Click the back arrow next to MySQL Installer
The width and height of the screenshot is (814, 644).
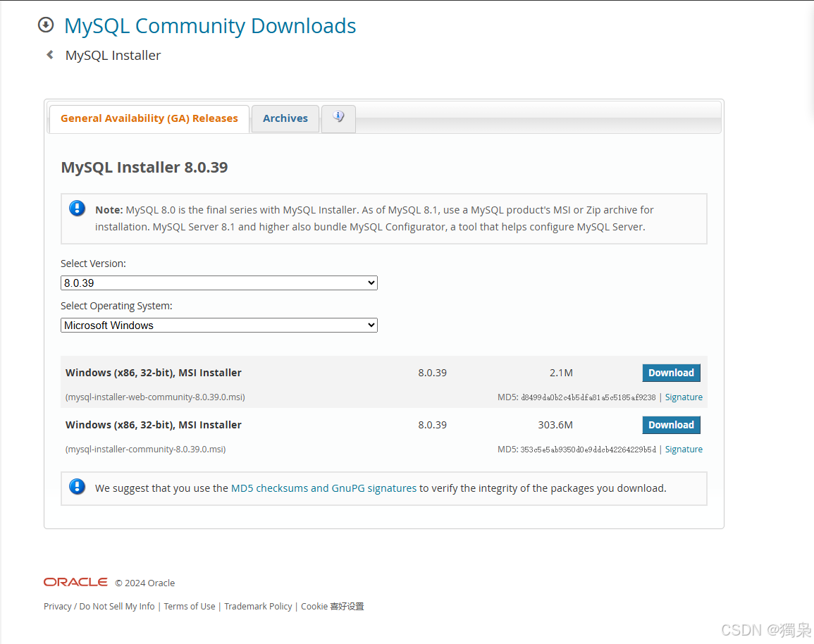[x=50, y=54]
